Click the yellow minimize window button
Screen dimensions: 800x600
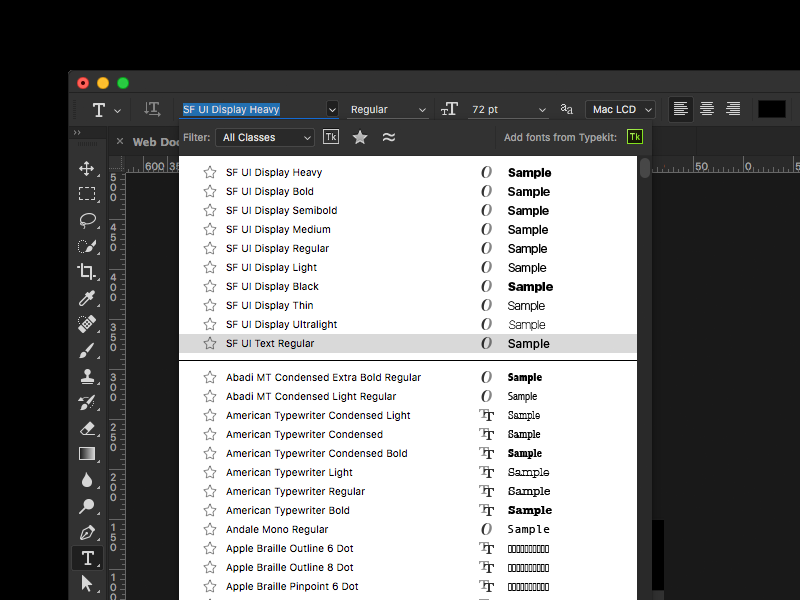103,83
